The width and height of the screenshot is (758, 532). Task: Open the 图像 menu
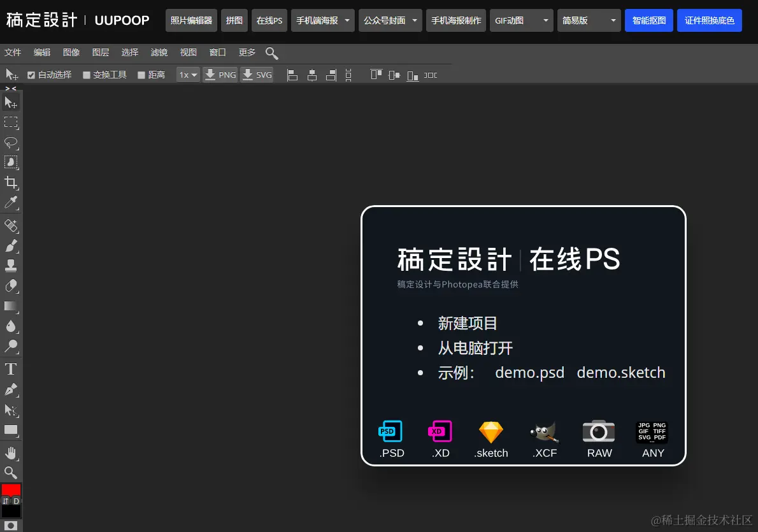click(71, 52)
